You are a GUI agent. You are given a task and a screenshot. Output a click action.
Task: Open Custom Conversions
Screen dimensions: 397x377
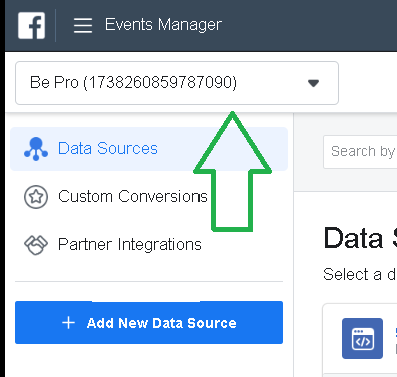[x=133, y=197]
